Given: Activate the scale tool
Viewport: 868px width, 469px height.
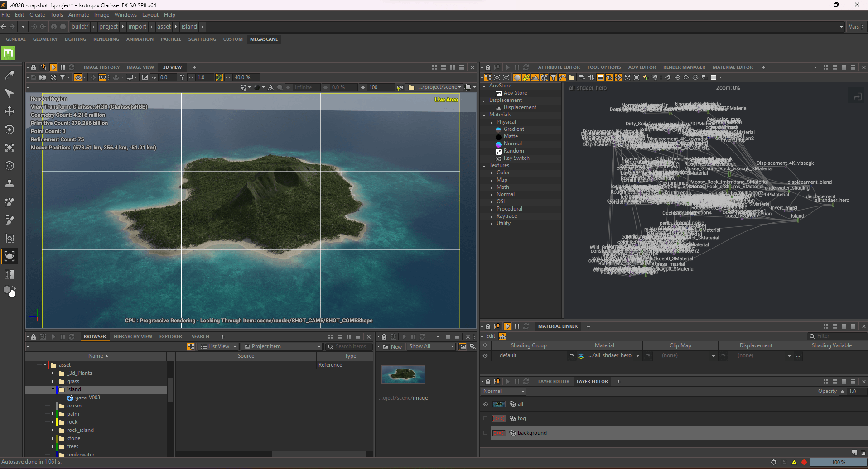Looking at the screenshot, I should (x=10, y=148).
